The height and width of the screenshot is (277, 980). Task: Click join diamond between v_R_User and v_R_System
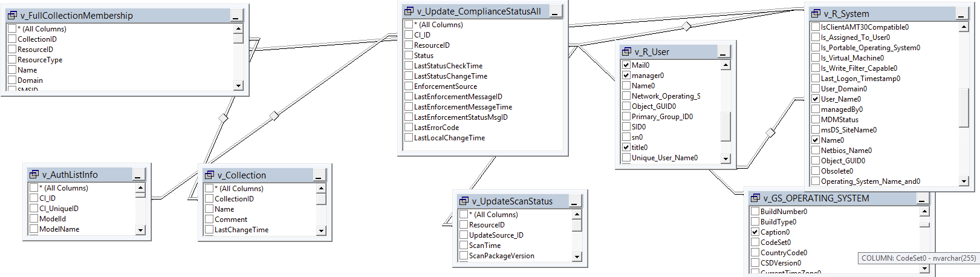770,132
